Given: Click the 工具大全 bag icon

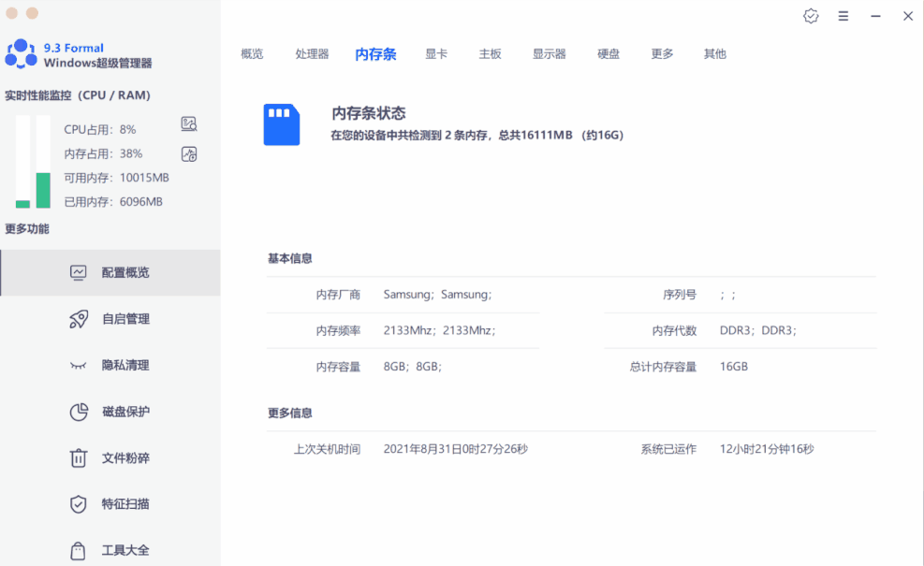Looking at the screenshot, I should 78,551.
